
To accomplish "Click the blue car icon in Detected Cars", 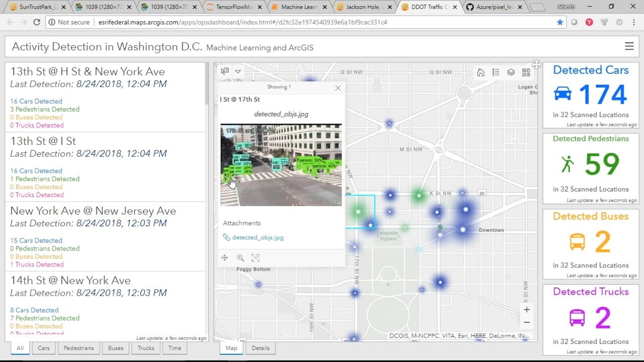I will (x=562, y=94).
